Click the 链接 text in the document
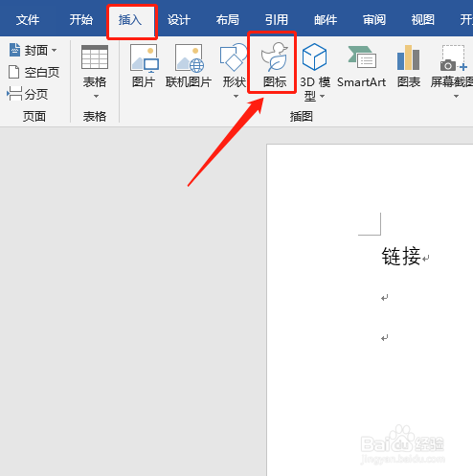The image size is (473, 476). tap(401, 257)
